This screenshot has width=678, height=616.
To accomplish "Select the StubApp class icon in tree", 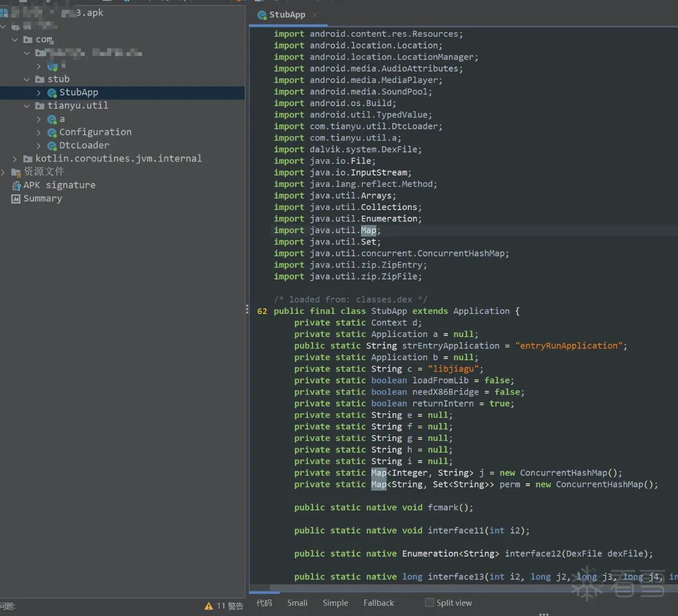I will pos(52,93).
